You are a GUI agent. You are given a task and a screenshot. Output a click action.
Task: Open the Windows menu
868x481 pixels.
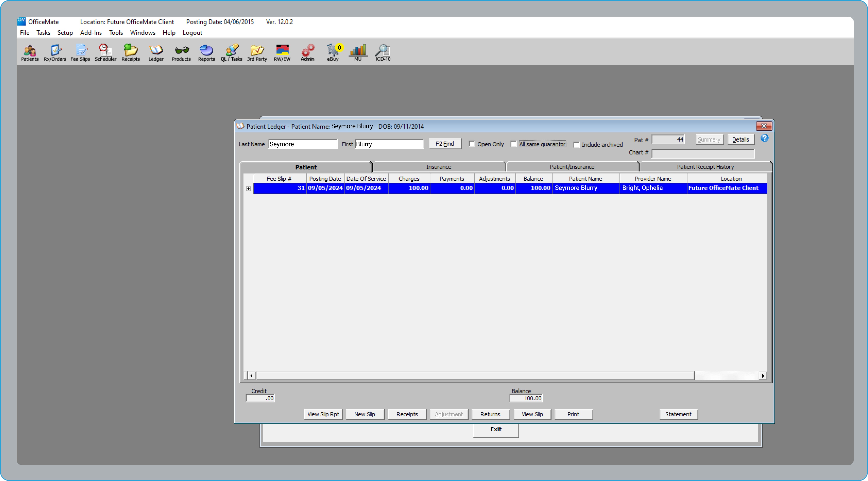click(x=142, y=33)
